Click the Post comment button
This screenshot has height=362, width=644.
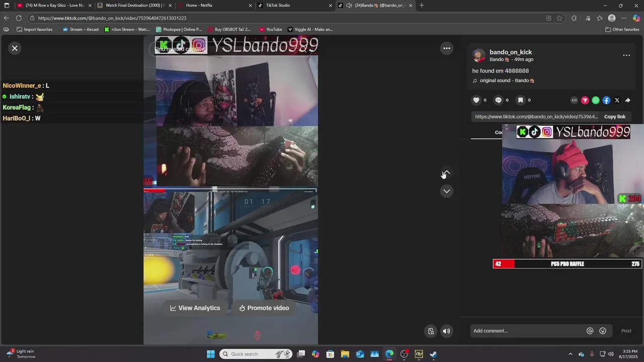pos(626,331)
